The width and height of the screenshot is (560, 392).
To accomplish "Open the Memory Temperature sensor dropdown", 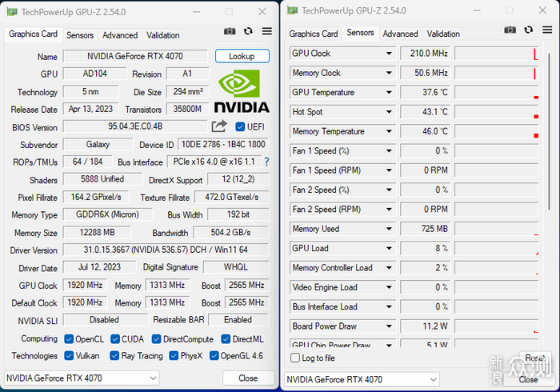I will [389, 131].
